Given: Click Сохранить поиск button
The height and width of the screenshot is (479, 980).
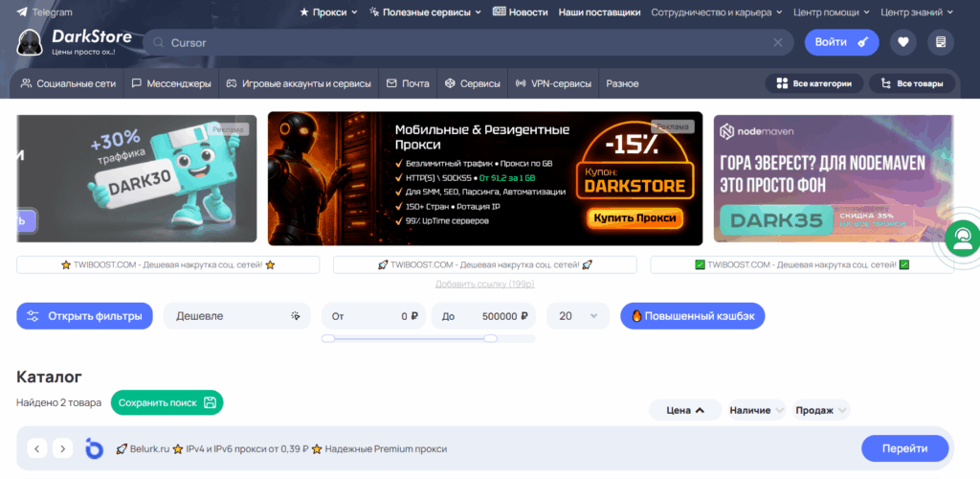Looking at the screenshot, I should (167, 402).
